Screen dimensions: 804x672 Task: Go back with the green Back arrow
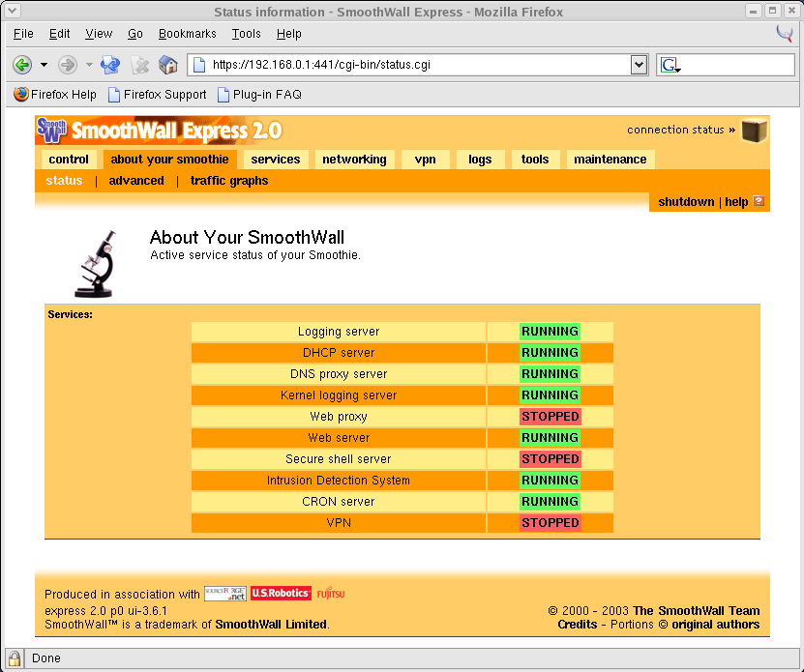[22, 65]
